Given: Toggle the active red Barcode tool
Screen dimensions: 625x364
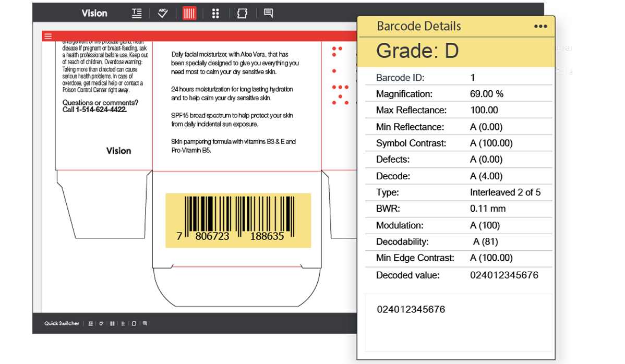Looking at the screenshot, I should coord(189,14).
